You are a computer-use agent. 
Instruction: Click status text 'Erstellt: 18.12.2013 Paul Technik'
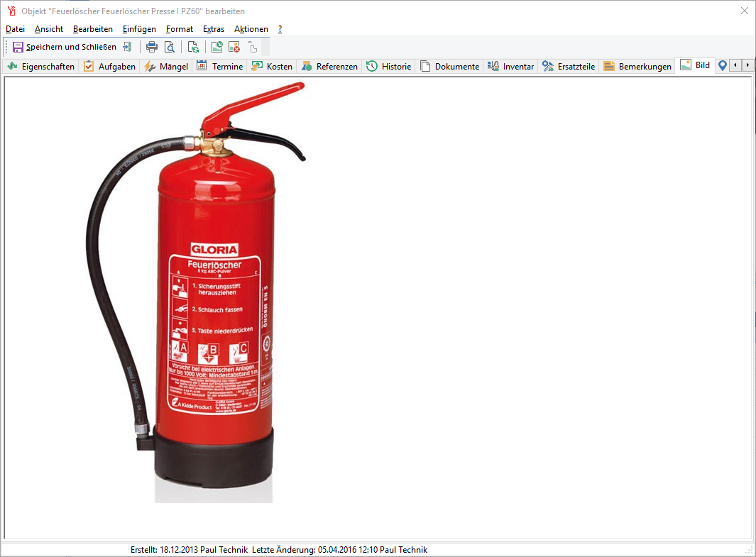pos(189,550)
